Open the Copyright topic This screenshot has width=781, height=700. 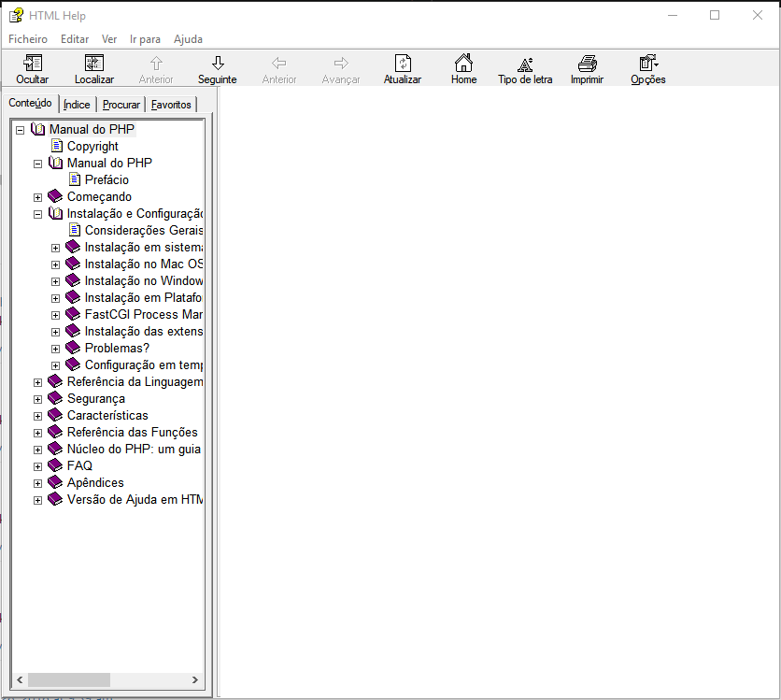point(92,147)
